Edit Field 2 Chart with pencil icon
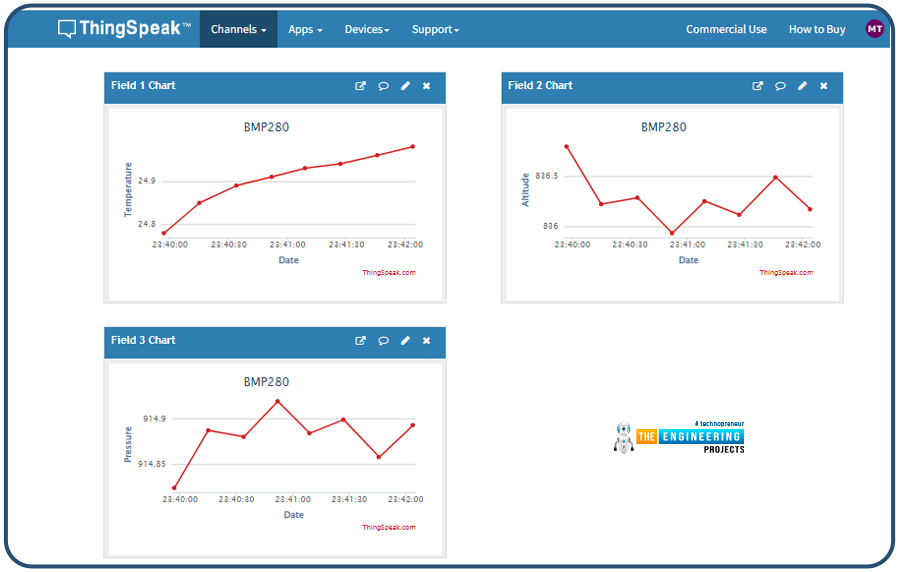This screenshot has height=572, width=898. tap(802, 86)
